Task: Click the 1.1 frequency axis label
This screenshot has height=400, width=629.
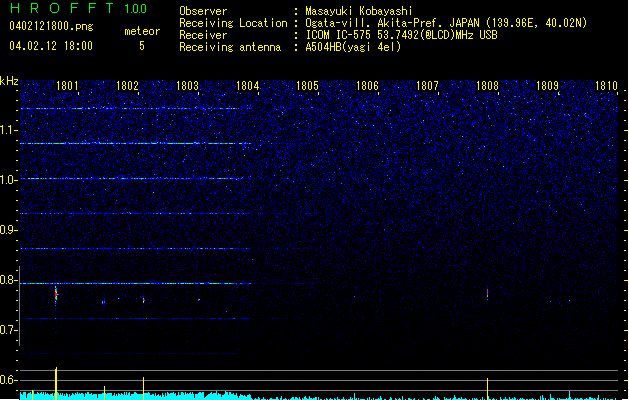Action: (x=7, y=130)
